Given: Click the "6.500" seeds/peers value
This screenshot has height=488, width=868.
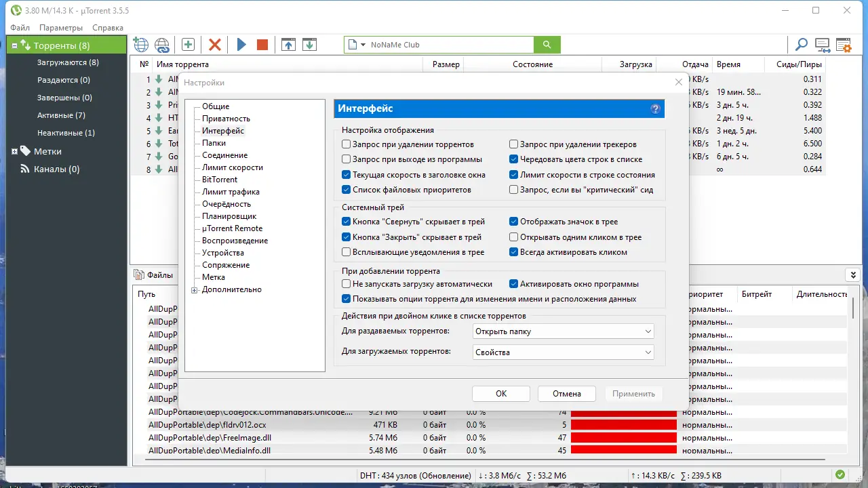Looking at the screenshot, I should click(x=812, y=144).
